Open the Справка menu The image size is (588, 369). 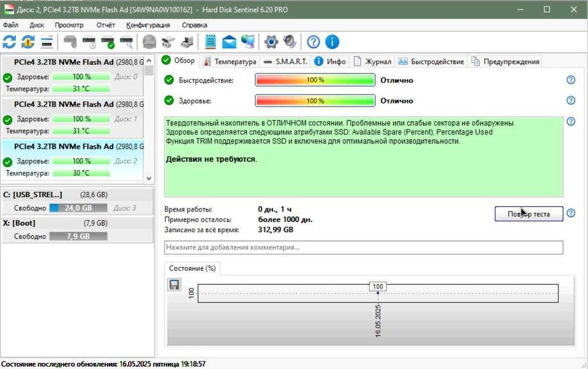(194, 25)
